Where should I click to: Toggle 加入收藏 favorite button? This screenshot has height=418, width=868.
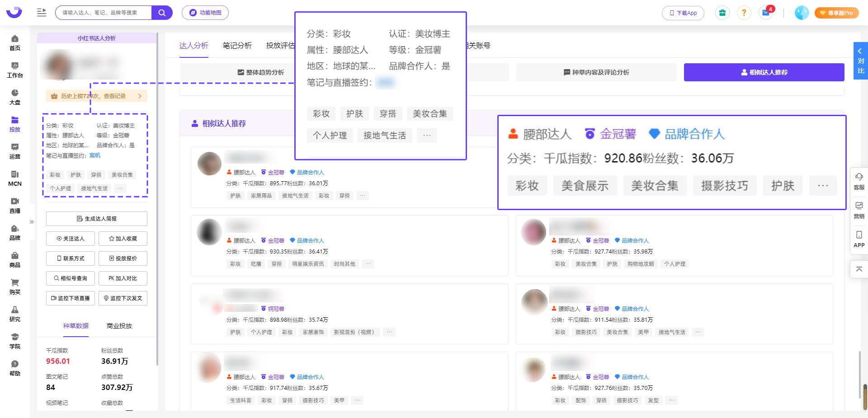coord(123,239)
